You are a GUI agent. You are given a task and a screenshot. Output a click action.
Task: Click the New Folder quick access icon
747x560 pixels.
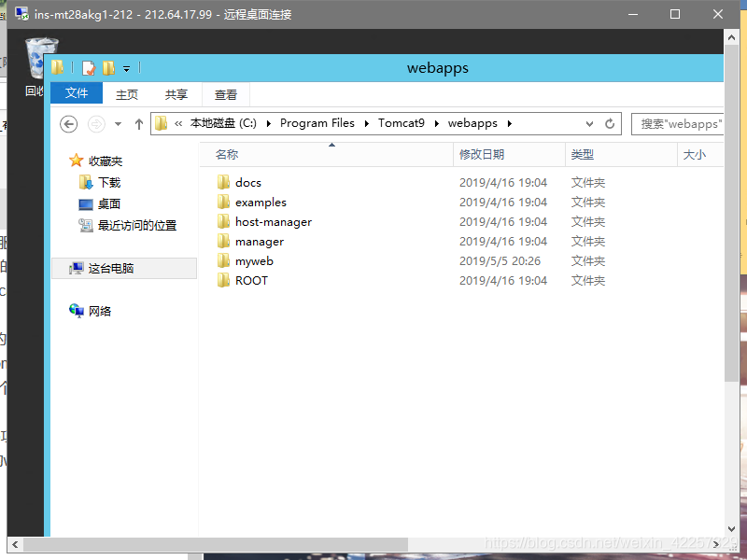(108, 68)
